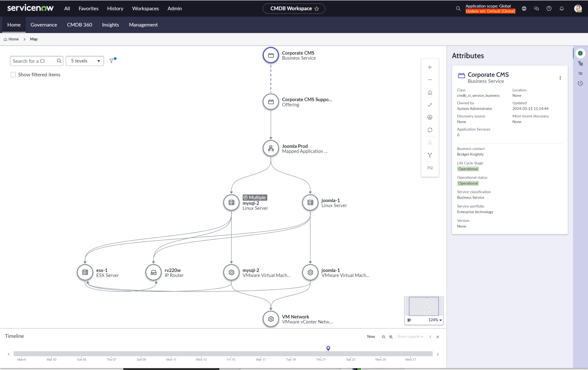Click the zoom in plus icon on map toolbar
The height and width of the screenshot is (370, 588).
pos(430,67)
